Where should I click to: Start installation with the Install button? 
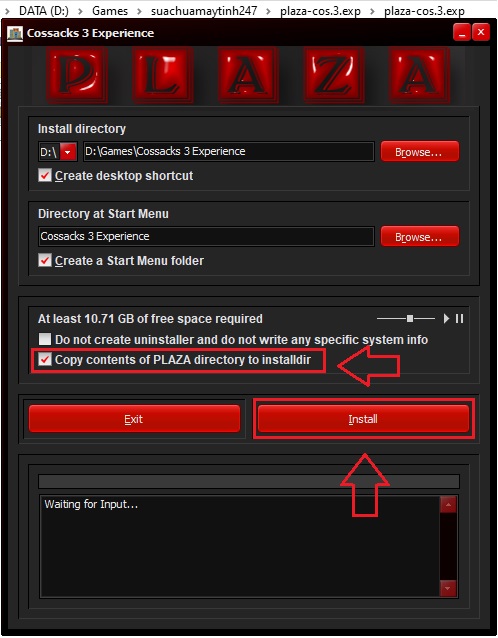tap(363, 419)
